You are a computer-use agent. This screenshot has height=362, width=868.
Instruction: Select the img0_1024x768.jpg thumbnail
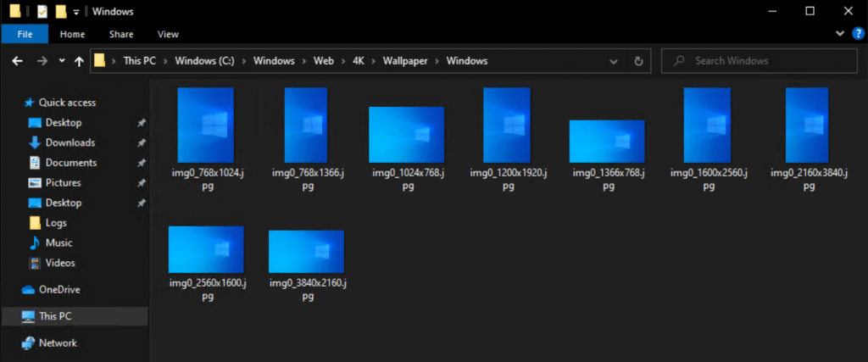click(x=406, y=135)
